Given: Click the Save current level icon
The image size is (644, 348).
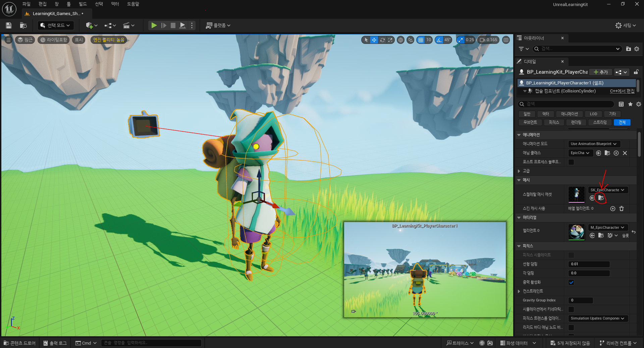Looking at the screenshot, I should click(9, 25).
